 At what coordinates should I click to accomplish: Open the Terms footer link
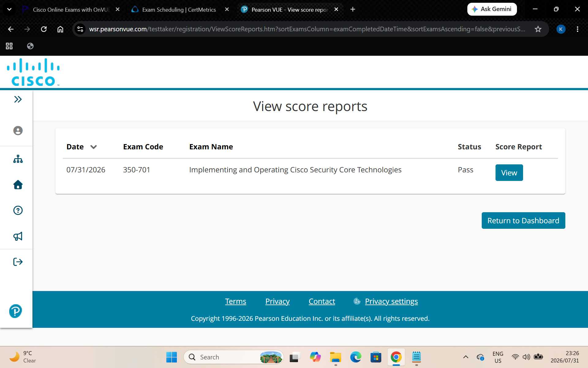(x=236, y=301)
